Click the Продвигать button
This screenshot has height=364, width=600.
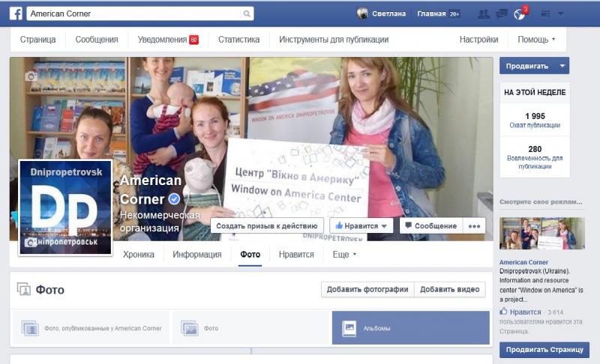[527, 66]
